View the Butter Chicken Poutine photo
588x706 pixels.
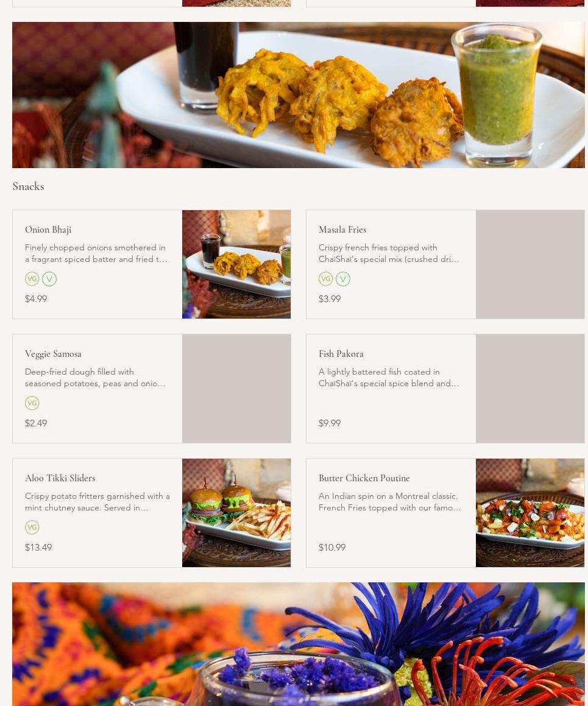pos(530,513)
